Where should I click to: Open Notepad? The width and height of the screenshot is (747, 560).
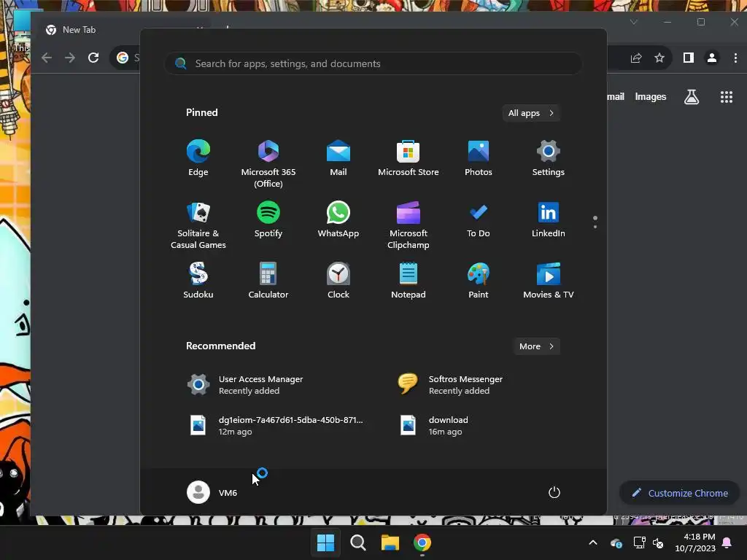click(x=409, y=281)
